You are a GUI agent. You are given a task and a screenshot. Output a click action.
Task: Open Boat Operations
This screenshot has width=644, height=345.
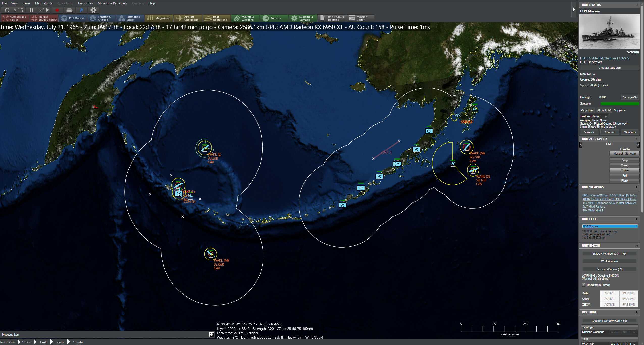coord(216,18)
